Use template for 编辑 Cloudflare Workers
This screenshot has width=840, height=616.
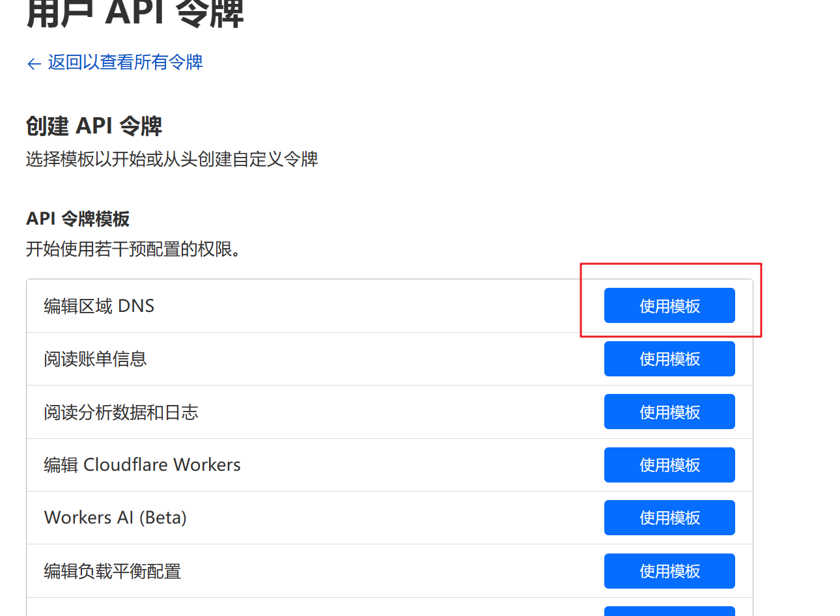[x=669, y=465]
